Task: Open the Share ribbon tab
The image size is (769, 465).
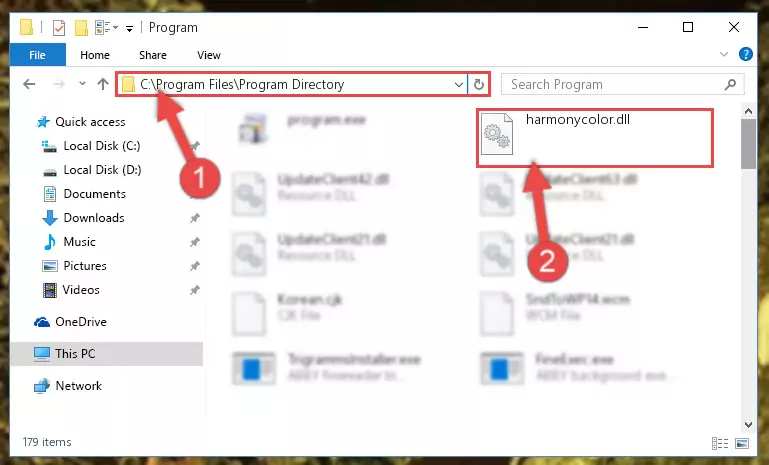Action: 153,55
